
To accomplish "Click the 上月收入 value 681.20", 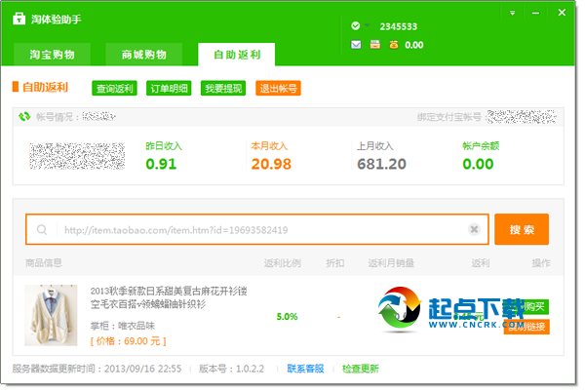I will (x=381, y=164).
